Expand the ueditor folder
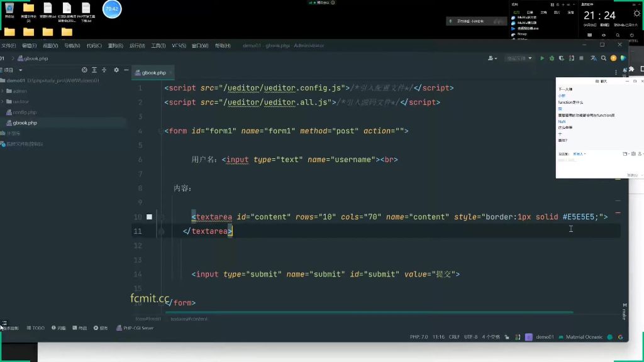This screenshot has height=362, width=644. pos(3,101)
